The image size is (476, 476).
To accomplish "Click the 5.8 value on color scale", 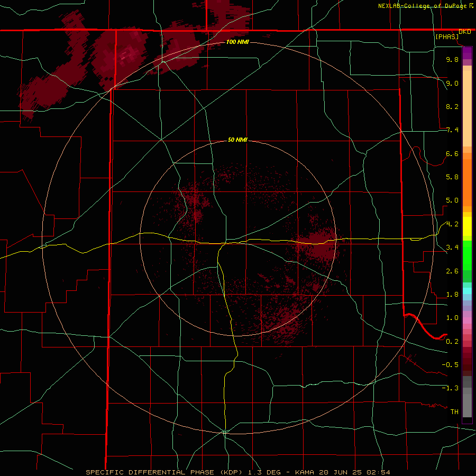I will pyautogui.click(x=452, y=177).
